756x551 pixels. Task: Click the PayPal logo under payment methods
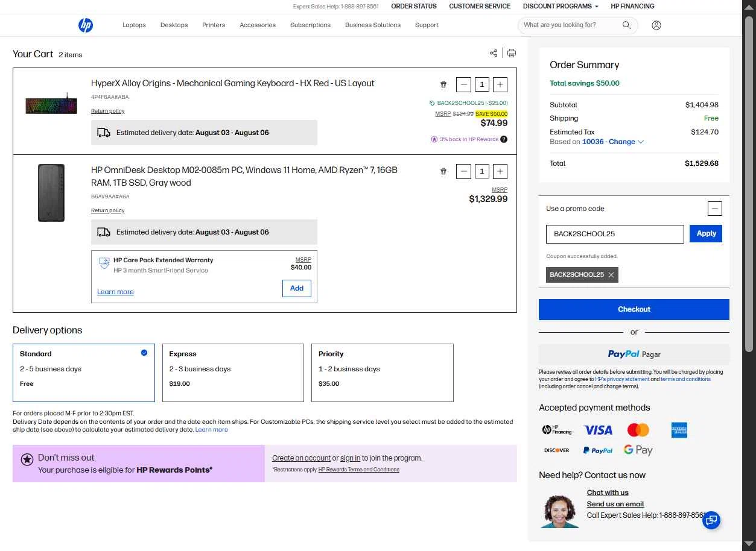[598, 450]
